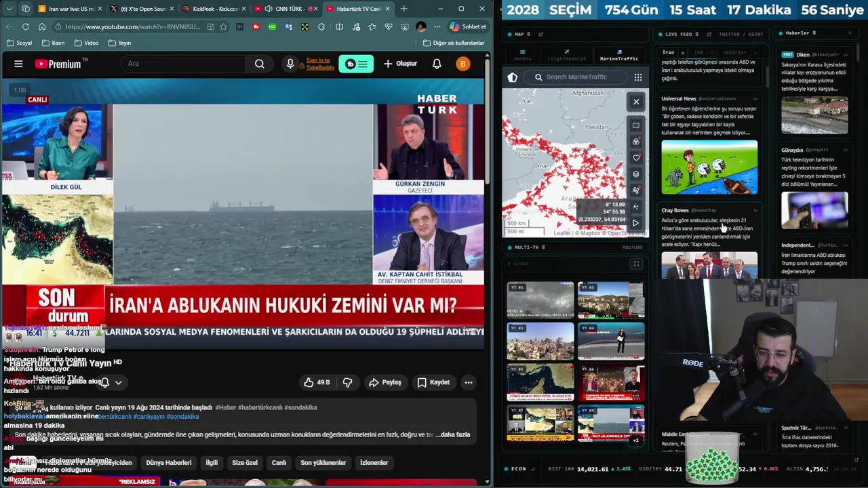The width and height of the screenshot is (868, 488).
Task: Select the MarineTraffic map tab
Action: click(x=619, y=56)
